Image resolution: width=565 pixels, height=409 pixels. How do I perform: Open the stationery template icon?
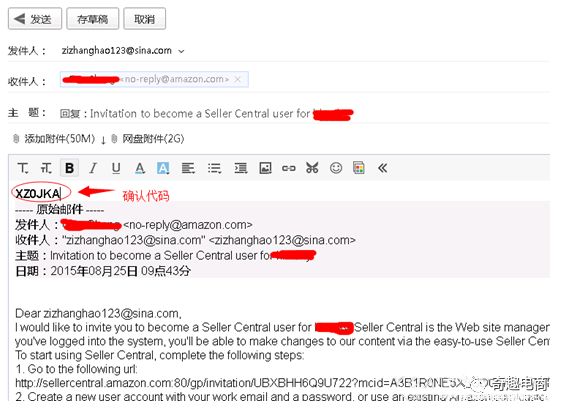click(x=359, y=168)
